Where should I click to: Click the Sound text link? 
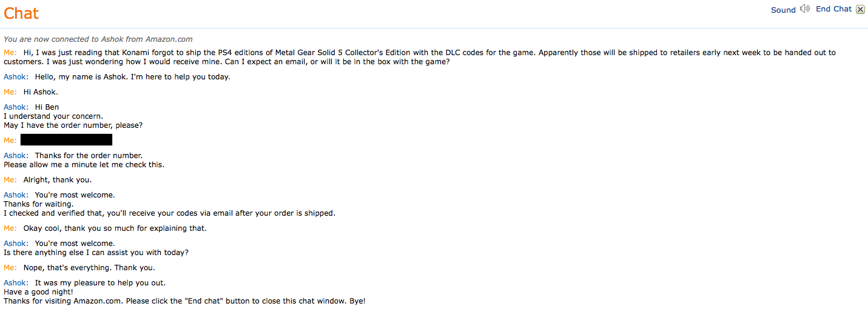783,10
